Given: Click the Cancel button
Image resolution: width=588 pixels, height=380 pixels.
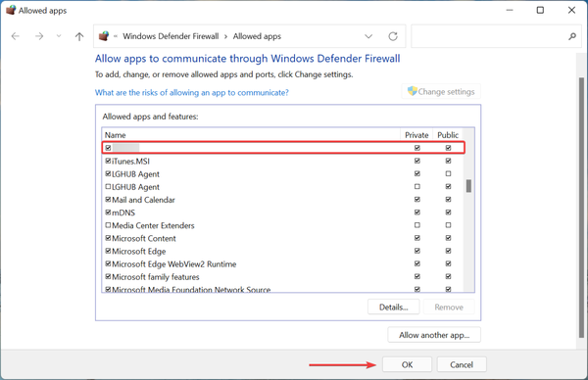Looking at the screenshot, I should tap(462, 364).
